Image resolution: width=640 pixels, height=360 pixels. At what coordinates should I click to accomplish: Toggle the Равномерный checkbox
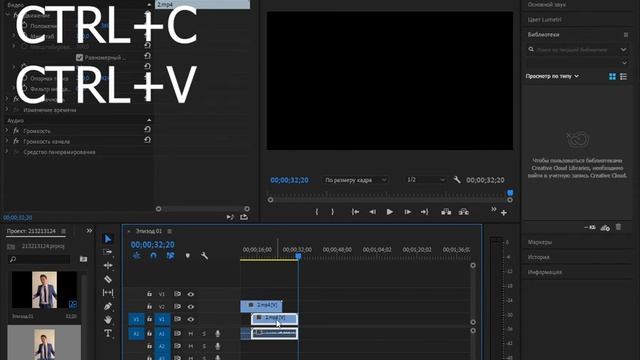coord(80,58)
